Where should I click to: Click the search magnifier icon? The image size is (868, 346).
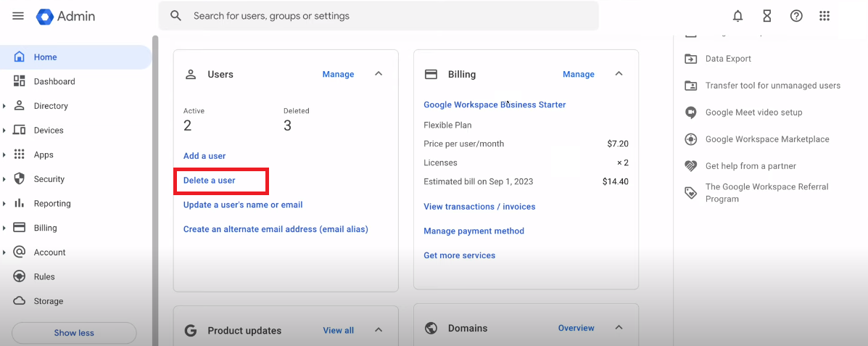176,15
